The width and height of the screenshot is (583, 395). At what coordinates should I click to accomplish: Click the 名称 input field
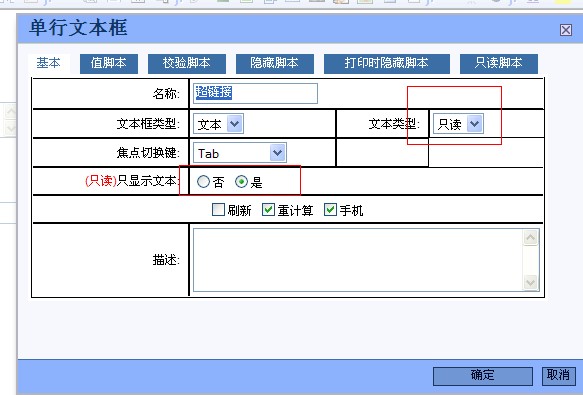point(255,93)
